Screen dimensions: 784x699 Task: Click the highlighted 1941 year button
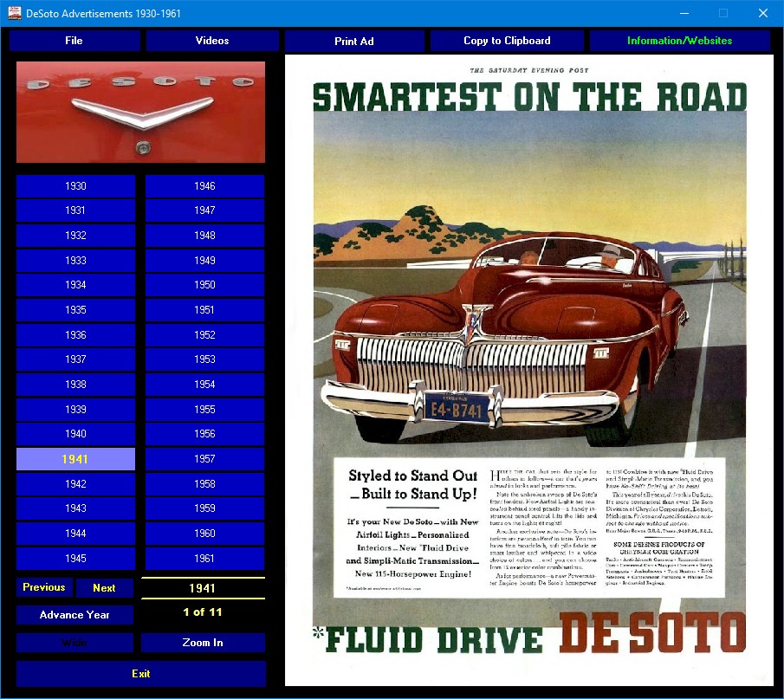pos(75,459)
